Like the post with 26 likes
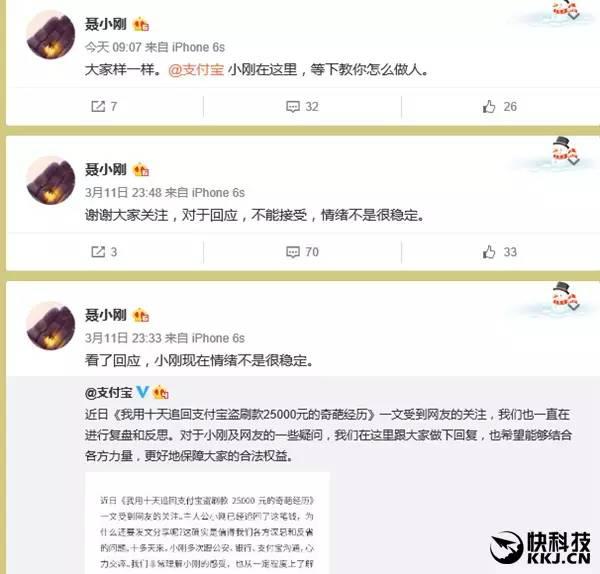 tap(499, 106)
